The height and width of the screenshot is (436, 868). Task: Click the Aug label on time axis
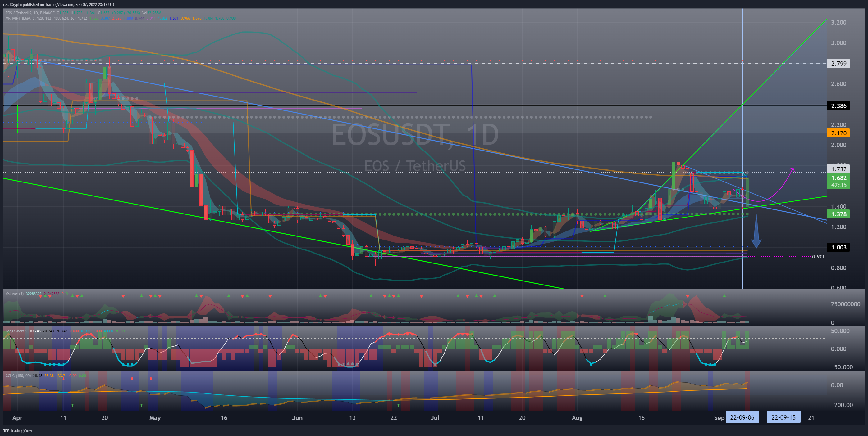pyautogui.click(x=577, y=418)
